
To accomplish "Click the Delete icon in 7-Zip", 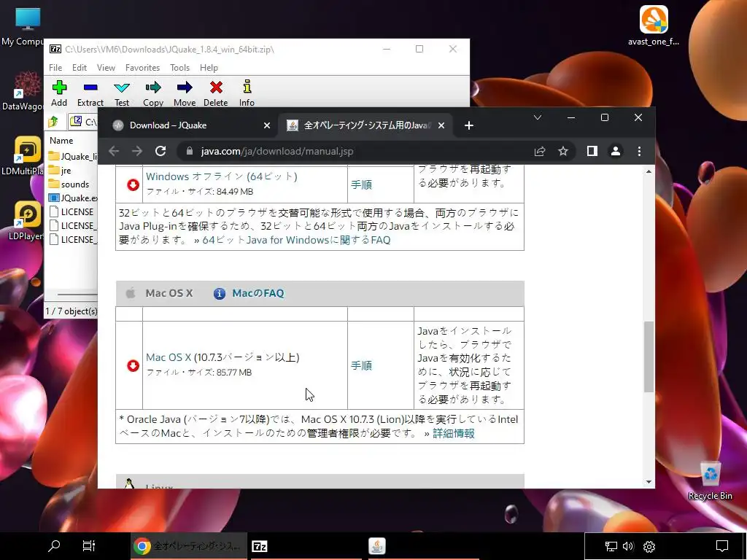I will pyautogui.click(x=216, y=87).
